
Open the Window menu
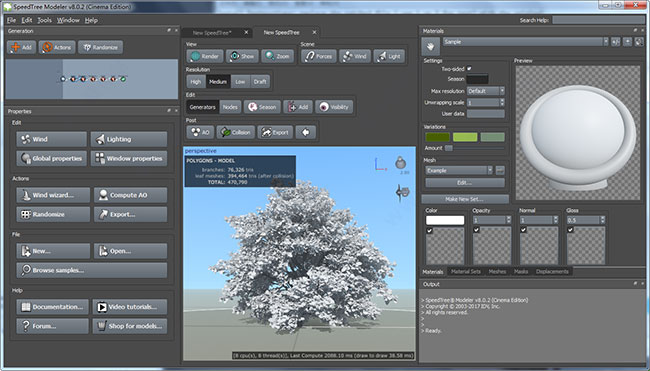(68, 20)
